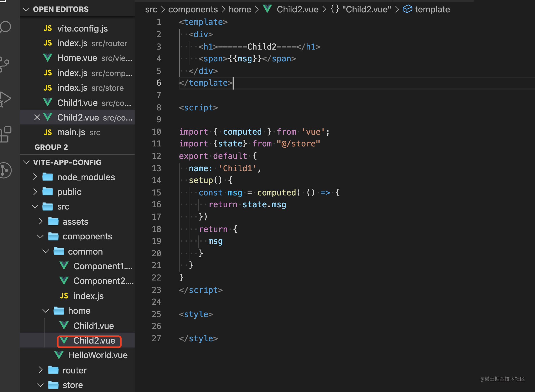Open the Run and Debug view
Image resolution: width=535 pixels, height=392 pixels.
point(5,99)
